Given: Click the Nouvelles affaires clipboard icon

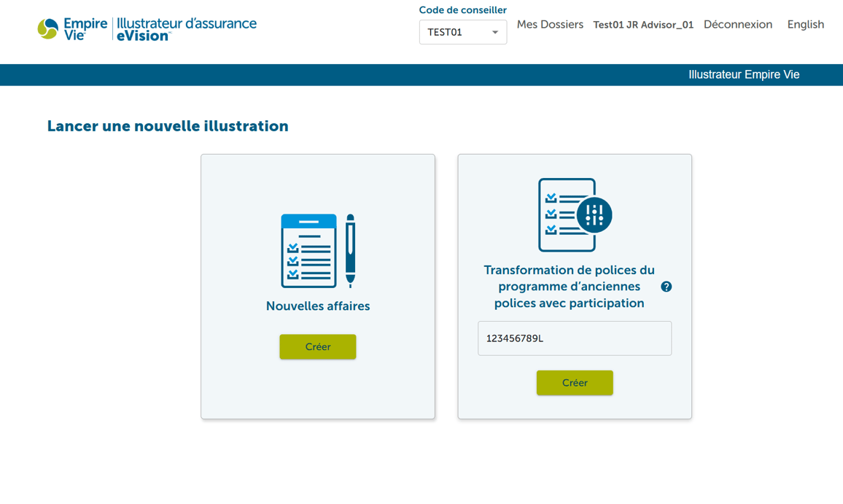Looking at the screenshot, I should coord(318,251).
